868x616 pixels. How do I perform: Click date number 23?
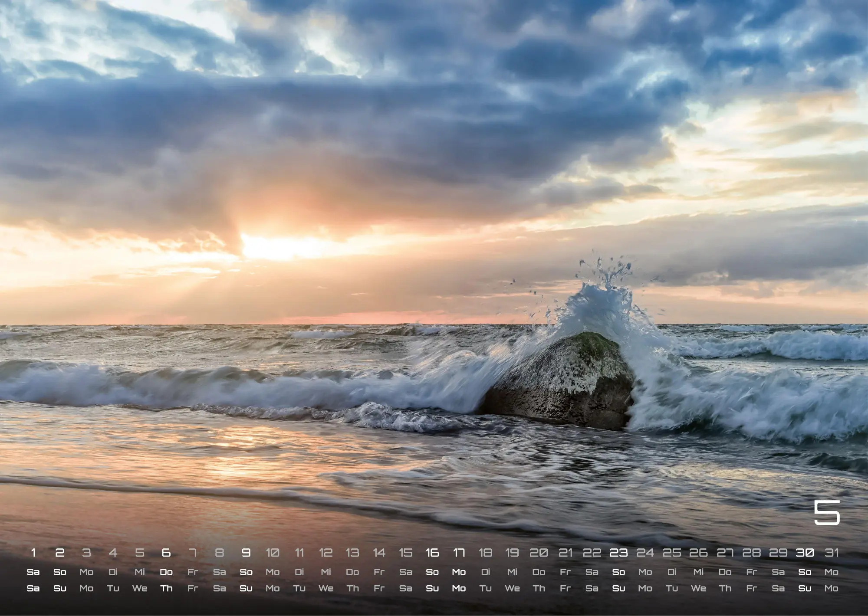click(618, 553)
